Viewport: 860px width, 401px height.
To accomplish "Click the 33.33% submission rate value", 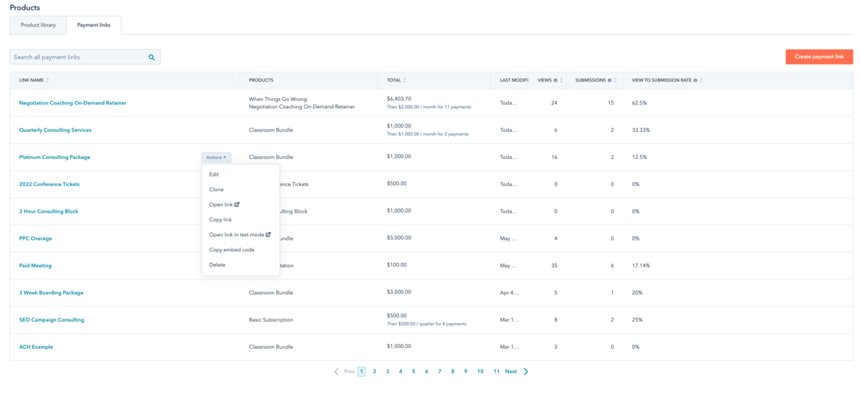I will point(641,130).
